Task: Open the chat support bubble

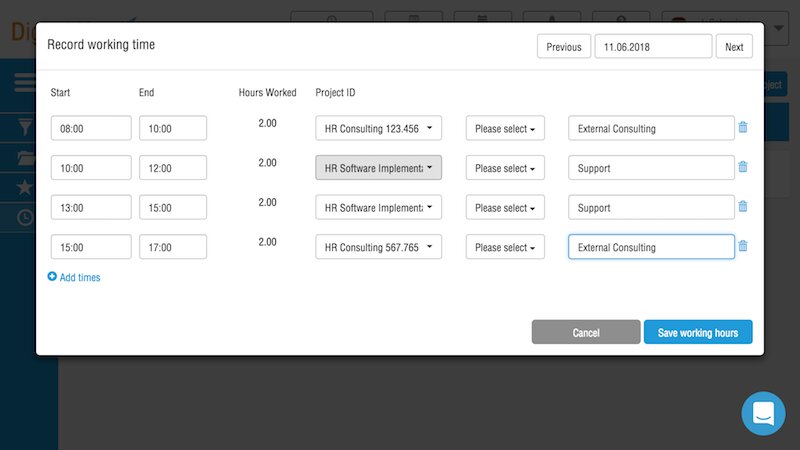Action: pos(763,413)
